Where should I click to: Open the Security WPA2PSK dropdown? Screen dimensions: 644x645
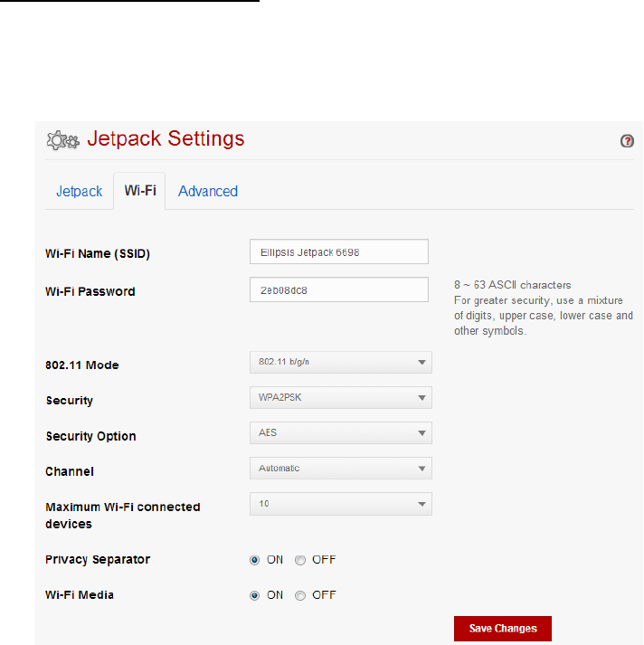(340, 398)
